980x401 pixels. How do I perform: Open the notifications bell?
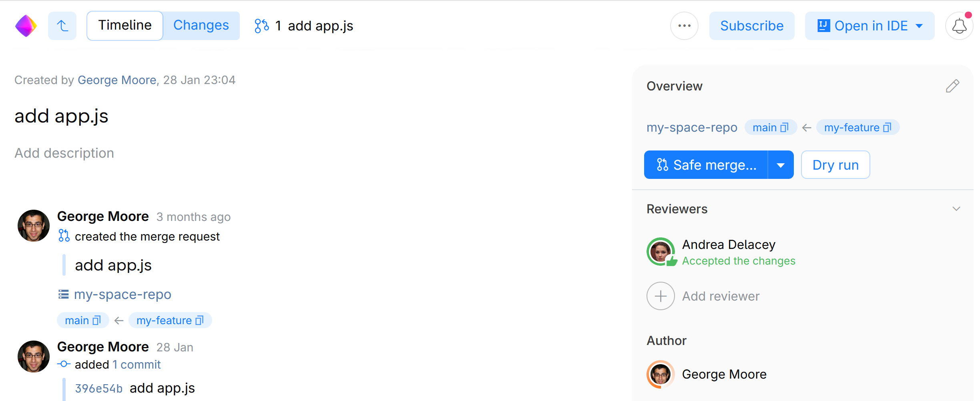click(959, 26)
